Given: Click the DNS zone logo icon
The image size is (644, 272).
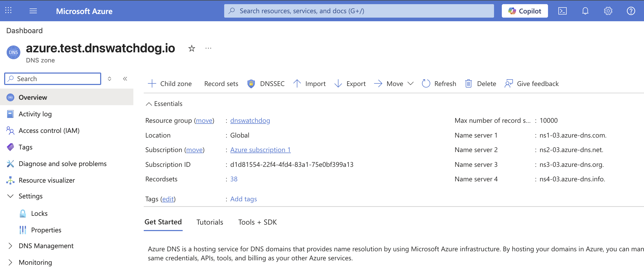Looking at the screenshot, I should point(13,52).
